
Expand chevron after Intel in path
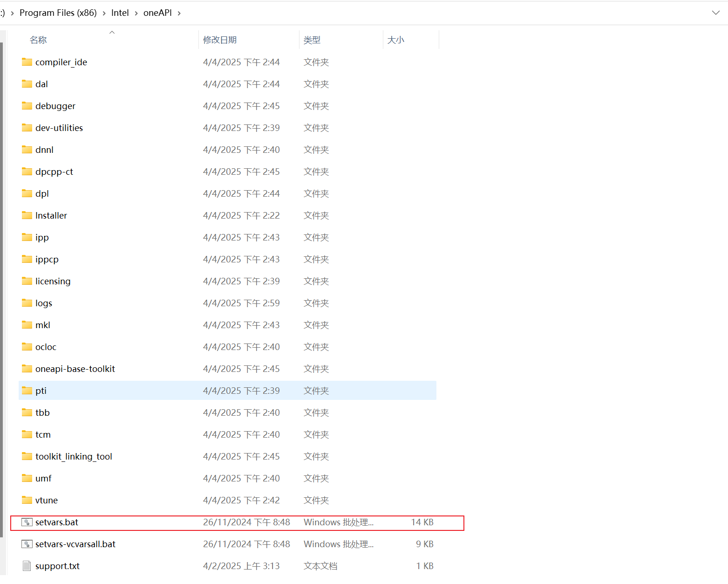point(136,13)
